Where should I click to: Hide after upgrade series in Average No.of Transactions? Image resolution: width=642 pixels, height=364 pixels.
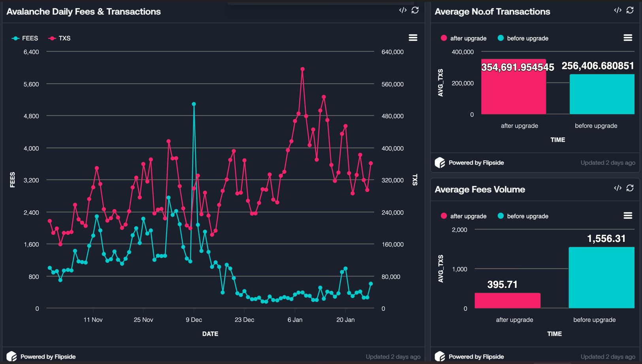click(464, 38)
